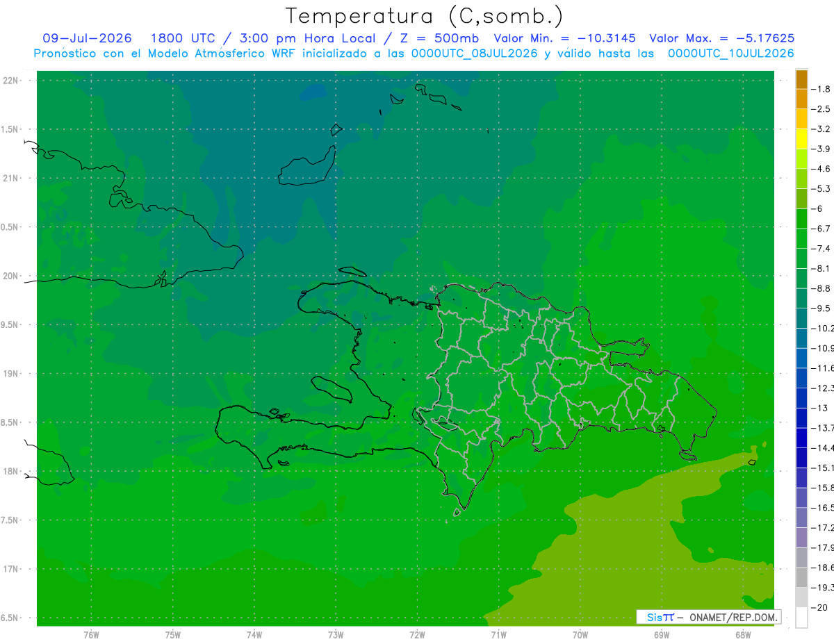834x644 pixels.
Task: Click the "-20" colorbar value
Action: [818, 608]
